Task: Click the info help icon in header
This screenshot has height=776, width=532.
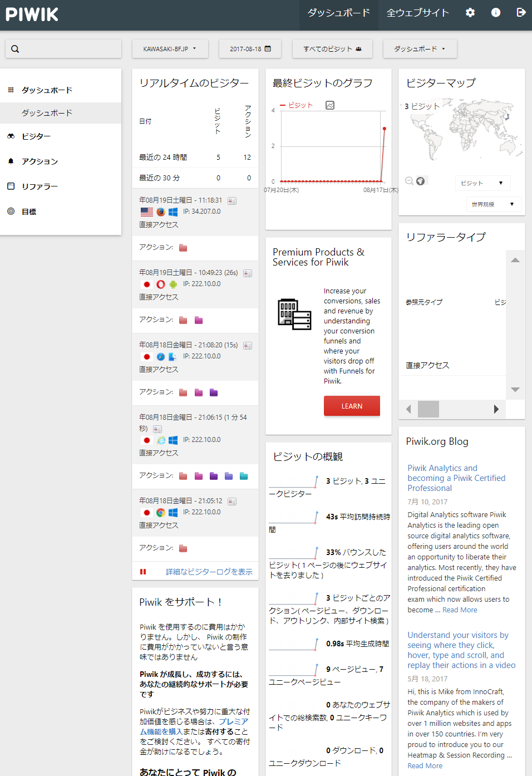Action: (496, 12)
